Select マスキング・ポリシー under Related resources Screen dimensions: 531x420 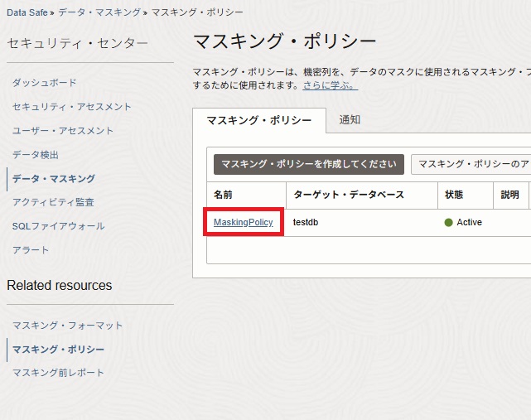58,350
